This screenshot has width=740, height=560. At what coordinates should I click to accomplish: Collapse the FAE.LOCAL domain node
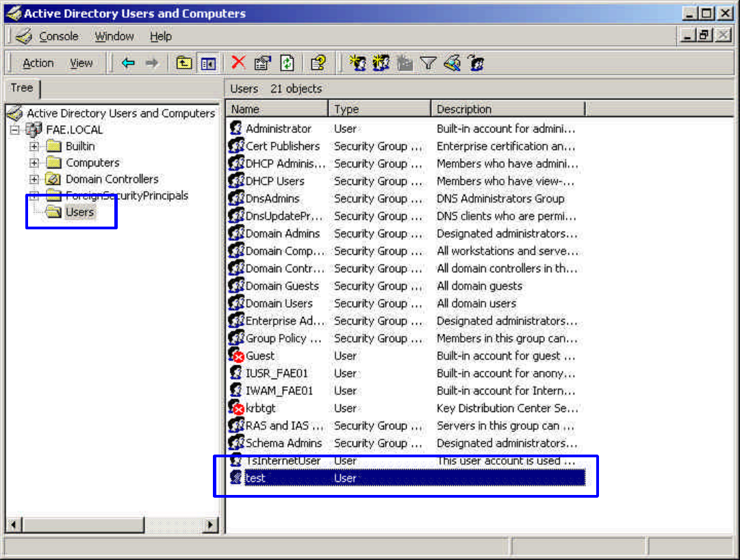15,130
